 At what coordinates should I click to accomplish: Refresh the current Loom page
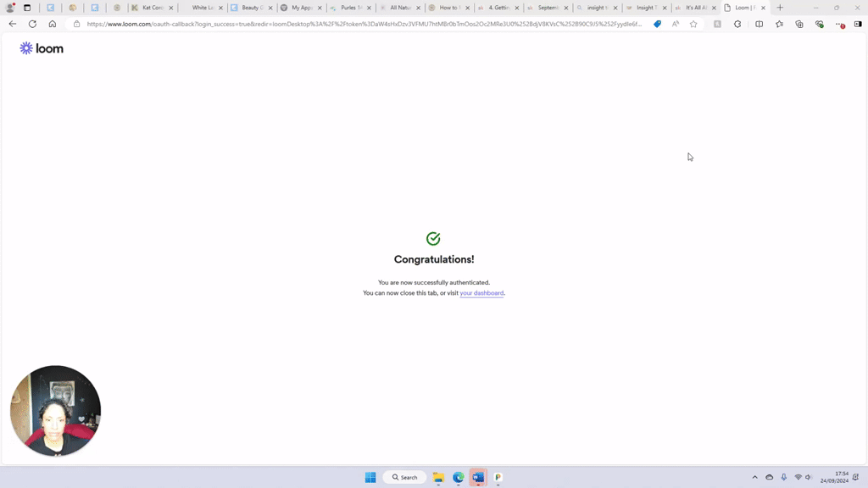click(x=33, y=24)
